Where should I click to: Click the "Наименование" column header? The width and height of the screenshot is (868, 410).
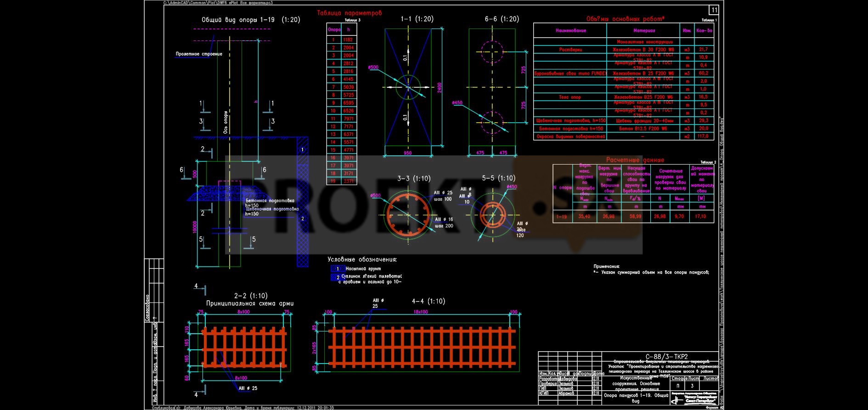coord(571,31)
